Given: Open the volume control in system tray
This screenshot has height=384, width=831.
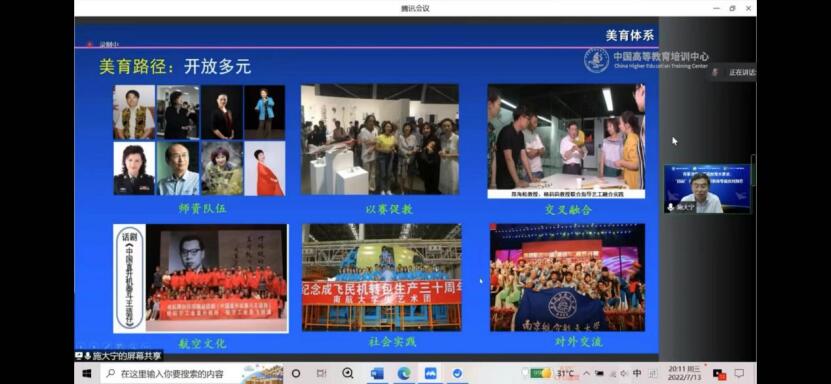Looking at the screenshot, I should point(623,373).
